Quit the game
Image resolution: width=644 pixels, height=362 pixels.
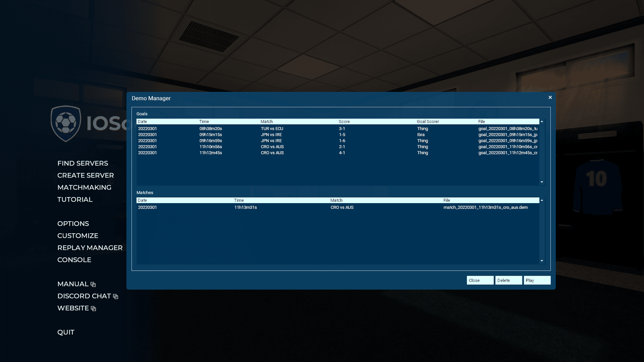[66, 332]
